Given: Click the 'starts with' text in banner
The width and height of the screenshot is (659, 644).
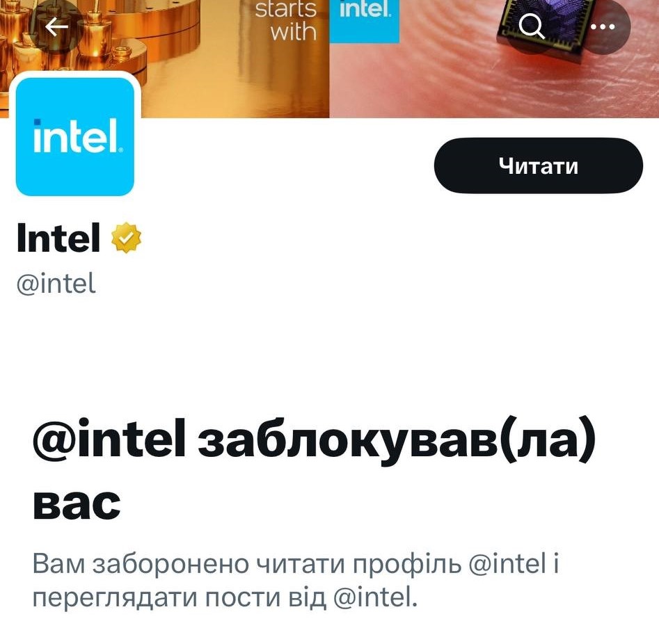Looking at the screenshot, I should click(x=286, y=20).
